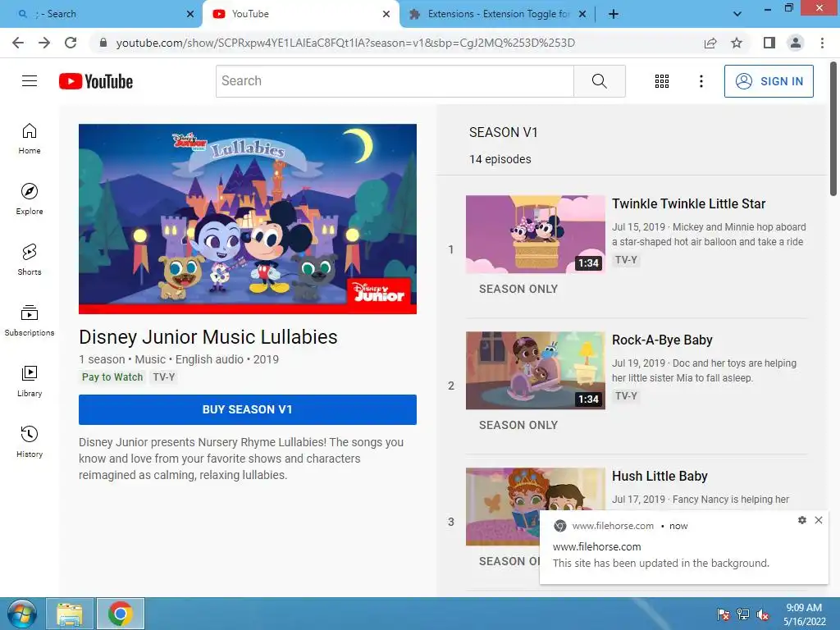Open the Chrome profile avatar
Screen dimensions: 840x630
(x=796, y=43)
